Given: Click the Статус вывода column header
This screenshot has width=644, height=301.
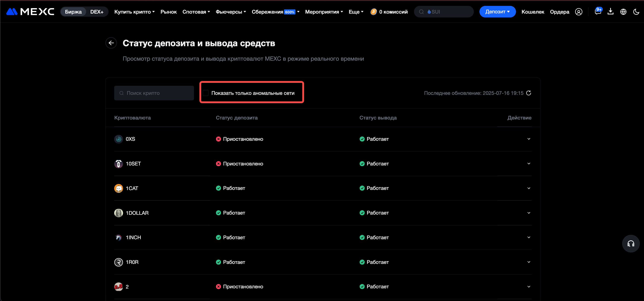Looking at the screenshot, I should pyautogui.click(x=378, y=118).
